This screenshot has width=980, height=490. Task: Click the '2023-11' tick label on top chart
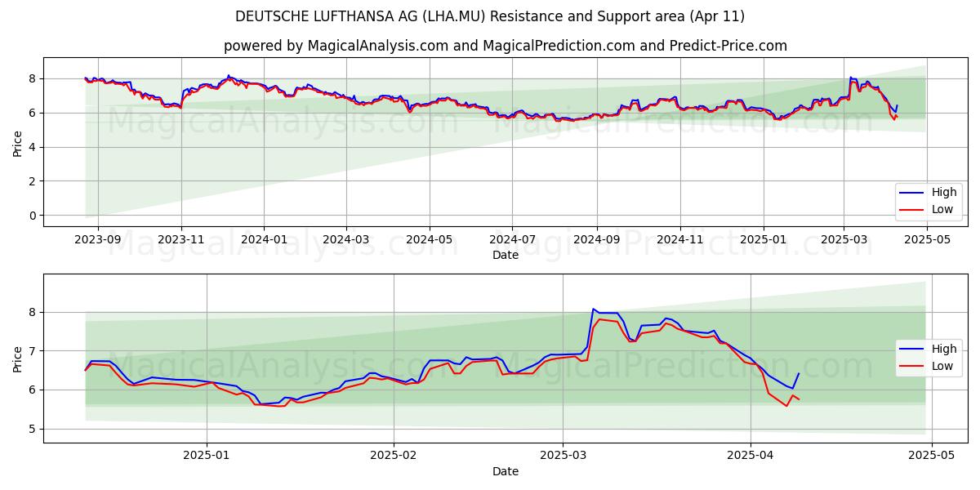coord(180,239)
